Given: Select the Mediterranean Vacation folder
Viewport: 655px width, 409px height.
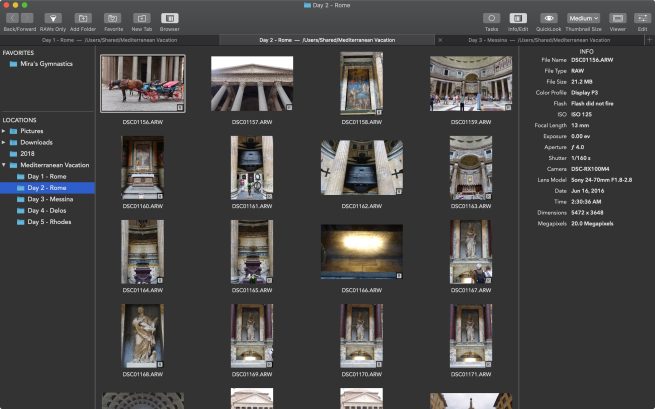Looking at the screenshot, I should pos(54,165).
